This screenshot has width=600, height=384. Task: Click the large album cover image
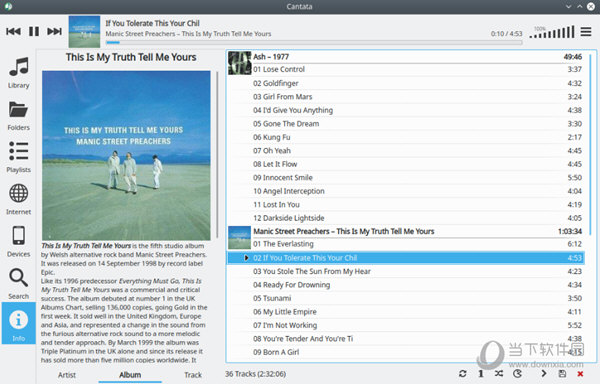[x=126, y=155]
